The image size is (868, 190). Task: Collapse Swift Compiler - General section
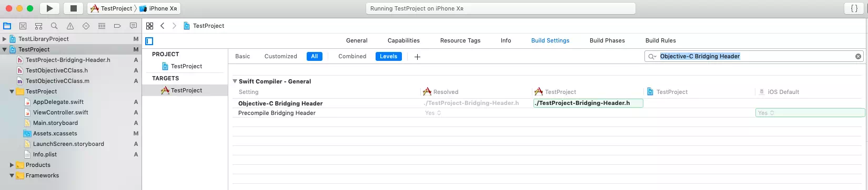pos(235,81)
